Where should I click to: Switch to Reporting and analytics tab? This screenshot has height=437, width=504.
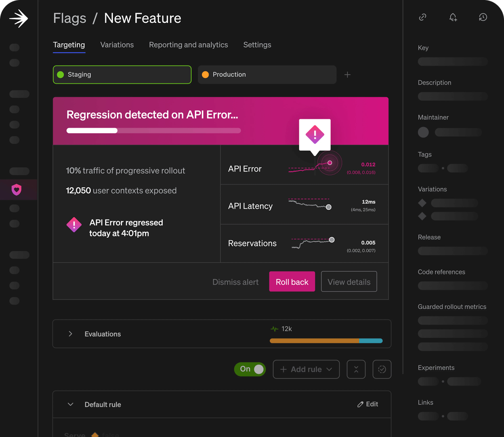pyautogui.click(x=188, y=45)
